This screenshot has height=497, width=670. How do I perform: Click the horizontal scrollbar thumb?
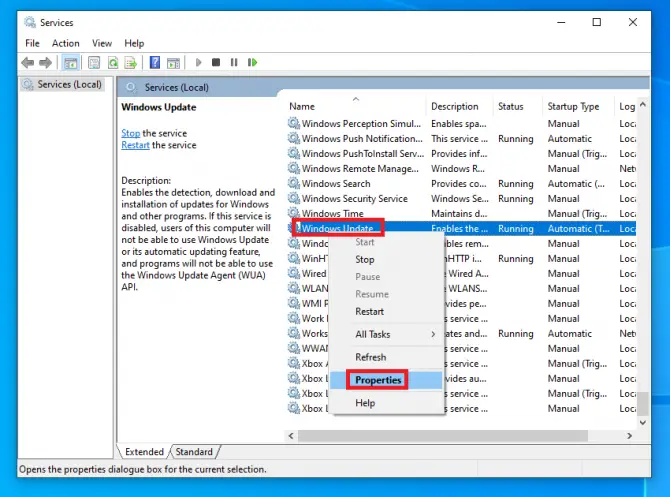pyautogui.click(x=443, y=436)
